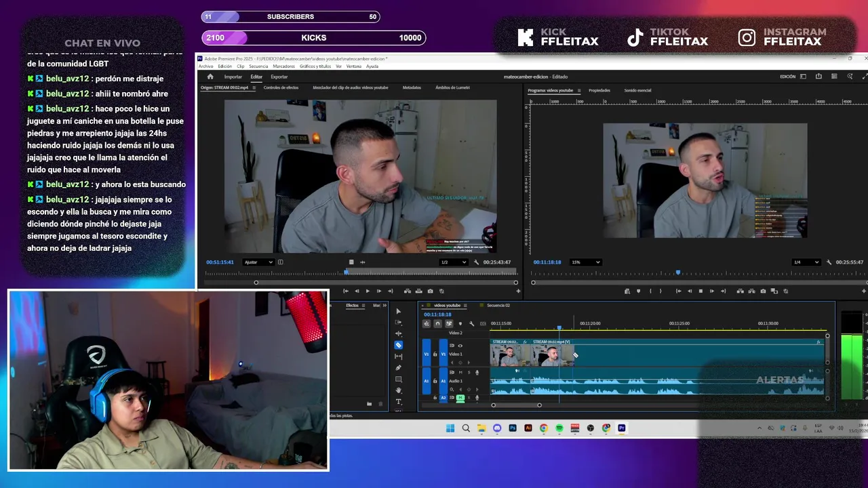Image resolution: width=868 pixels, height=488 pixels.
Task: Open Source monitor zoom level dropdown Ajustar
Action: coord(259,262)
